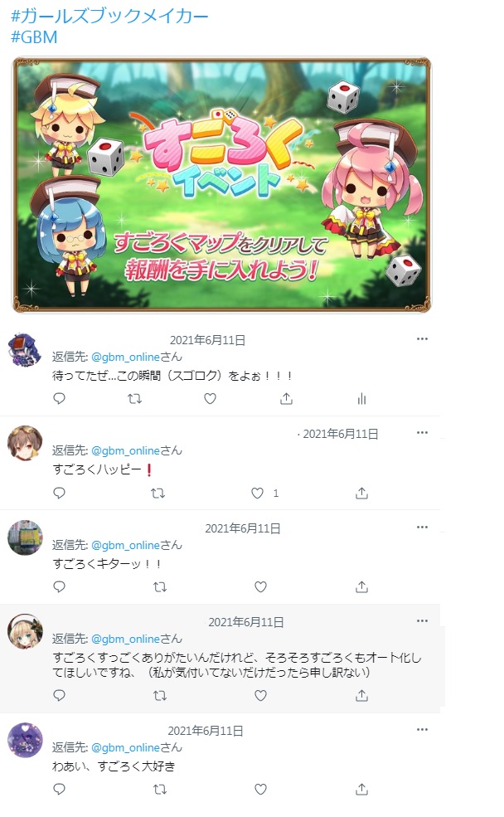Open the #ガールズブックメイカー hashtag
The width and height of the screenshot is (504, 817).
(x=109, y=16)
